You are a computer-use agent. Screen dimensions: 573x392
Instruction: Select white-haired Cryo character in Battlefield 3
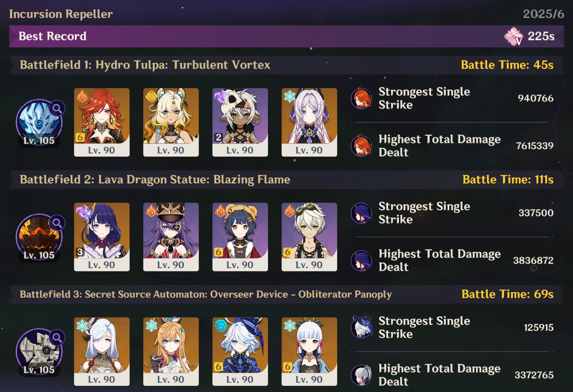102,351
